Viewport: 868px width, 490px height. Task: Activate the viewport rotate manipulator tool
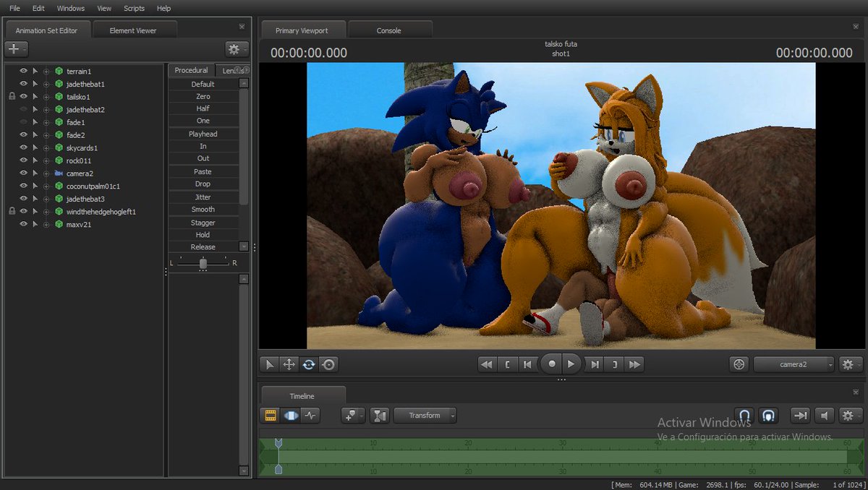(309, 365)
